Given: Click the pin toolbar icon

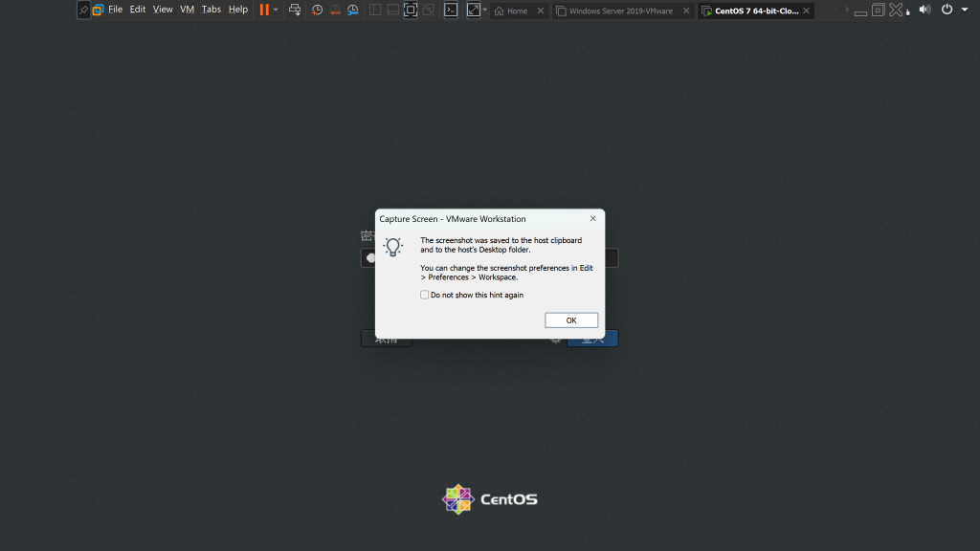Looking at the screenshot, I should click(83, 10).
